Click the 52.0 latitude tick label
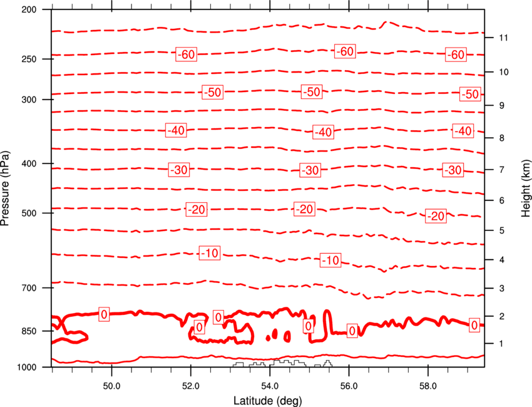Screen dimensions: 532x407 (x=191, y=386)
